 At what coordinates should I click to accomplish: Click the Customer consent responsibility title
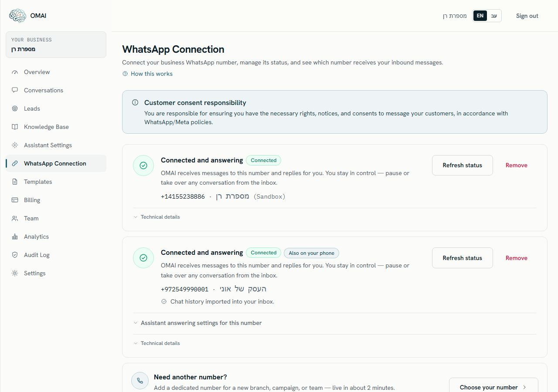(x=195, y=103)
